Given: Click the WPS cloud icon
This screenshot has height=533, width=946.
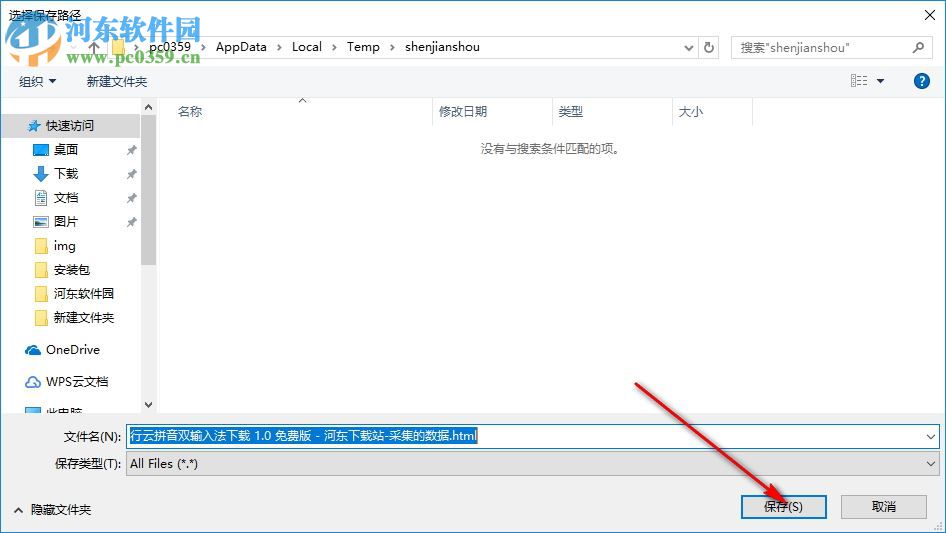Looking at the screenshot, I should click(x=33, y=382).
